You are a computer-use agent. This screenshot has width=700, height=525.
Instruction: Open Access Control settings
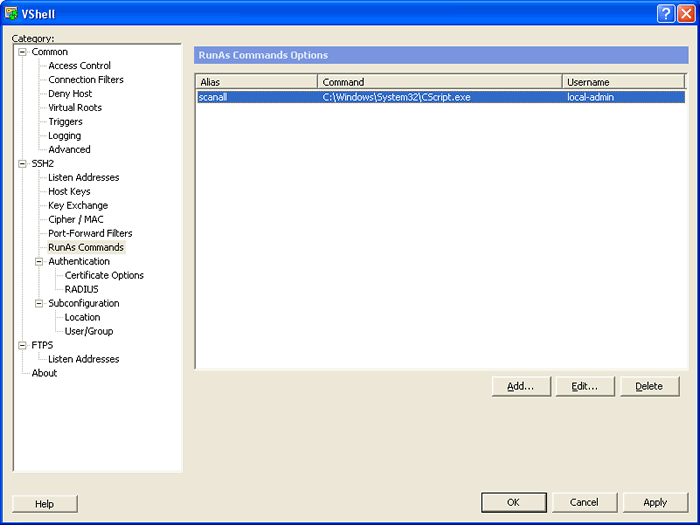pos(79,66)
